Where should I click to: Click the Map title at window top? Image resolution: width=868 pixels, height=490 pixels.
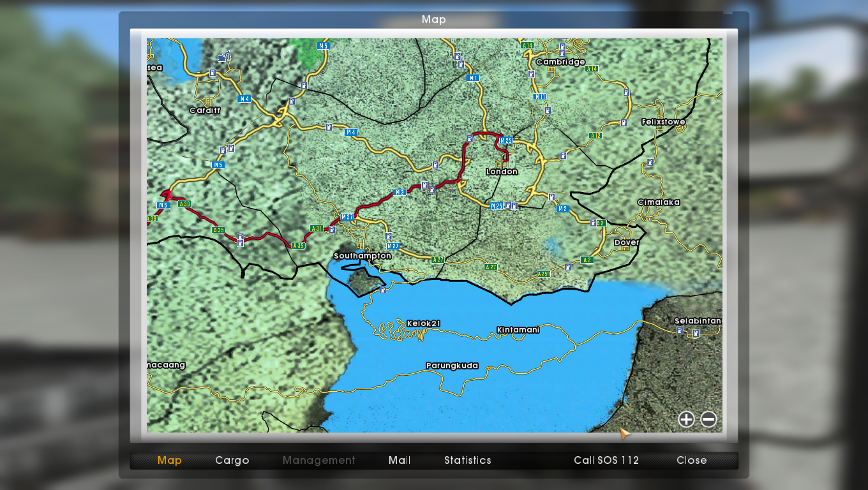point(434,20)
